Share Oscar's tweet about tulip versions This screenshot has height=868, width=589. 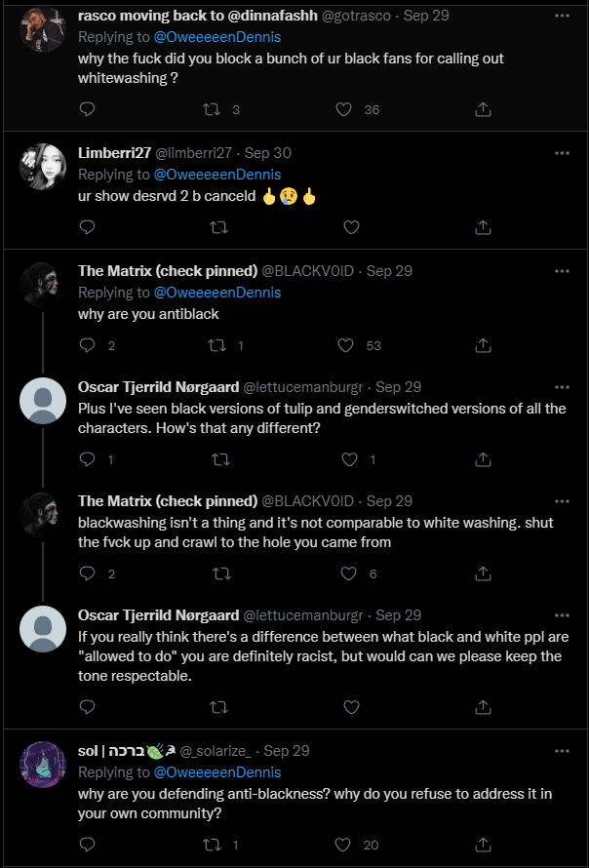pyautogui.click(x=482, y=459)
